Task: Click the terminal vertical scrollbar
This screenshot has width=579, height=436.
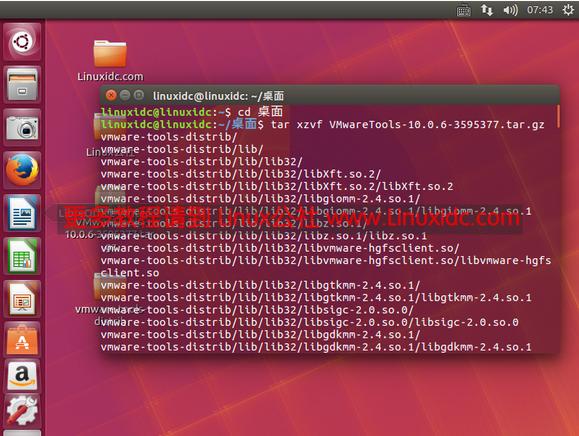Action: point(558,116)
